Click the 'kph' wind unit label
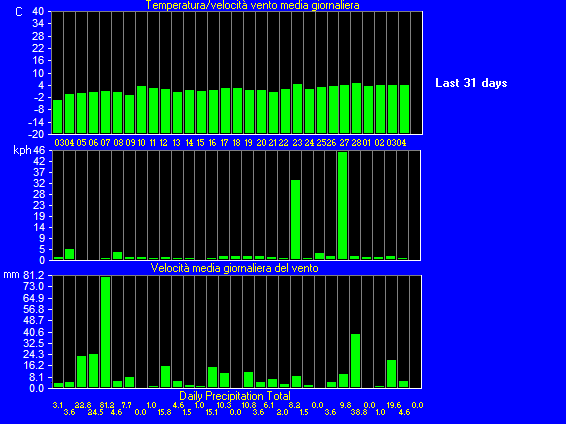 [x=22, y=150]
